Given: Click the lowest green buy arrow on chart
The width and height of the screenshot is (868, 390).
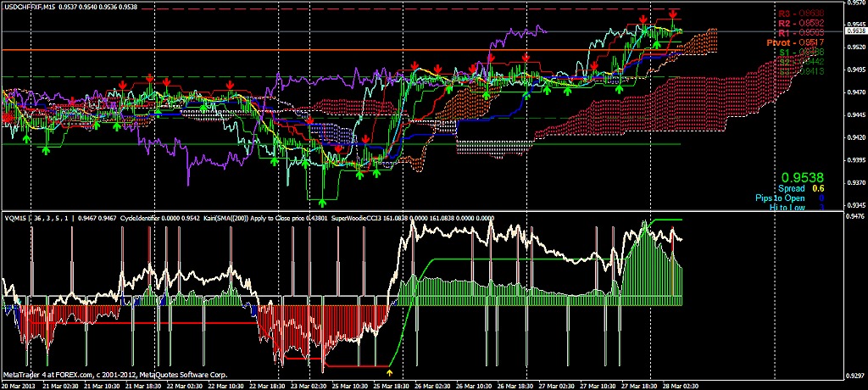Looking at the screenshot, I should [x=322, y=203].
